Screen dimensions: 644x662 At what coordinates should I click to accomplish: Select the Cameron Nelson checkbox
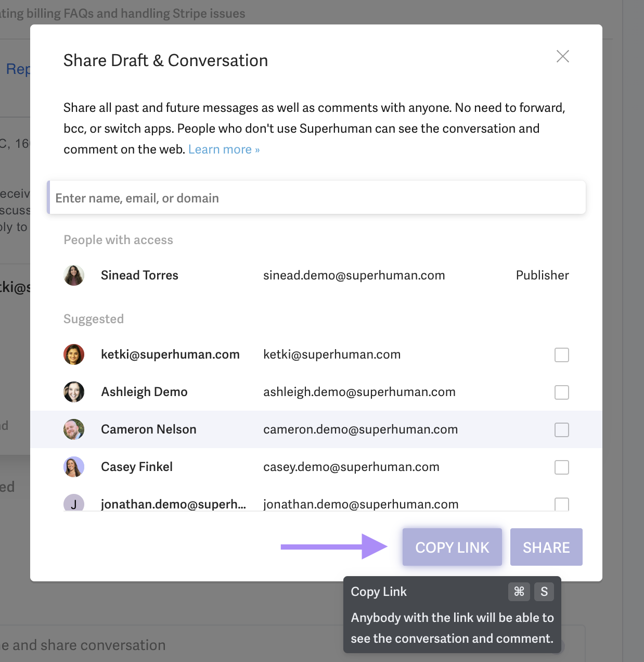pos(561,430)
